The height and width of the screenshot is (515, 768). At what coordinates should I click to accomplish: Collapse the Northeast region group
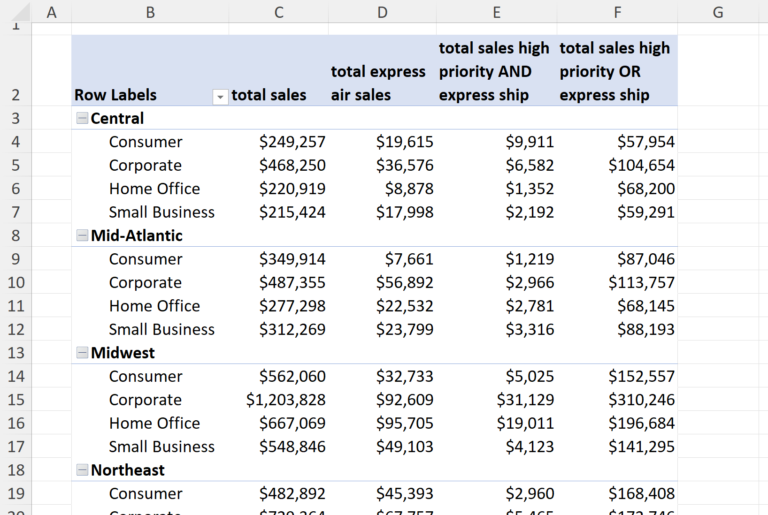pyautogui.click(x=82, y=470)
